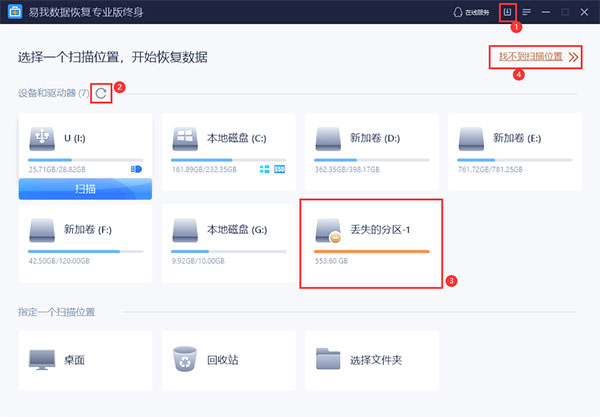Screen dimensions: 600x417
Task: Click the orange usage bar of 丢失的分区-1
Action: click(x=371, y=251)
